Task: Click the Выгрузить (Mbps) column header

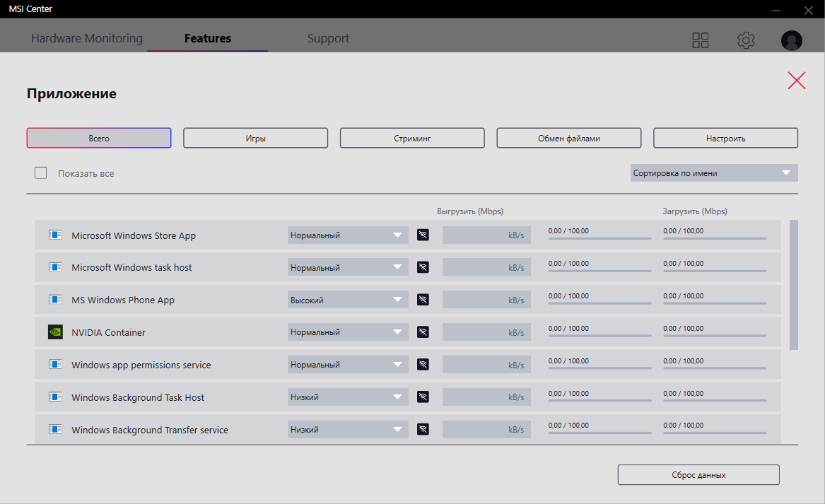Action: [470, 211]
